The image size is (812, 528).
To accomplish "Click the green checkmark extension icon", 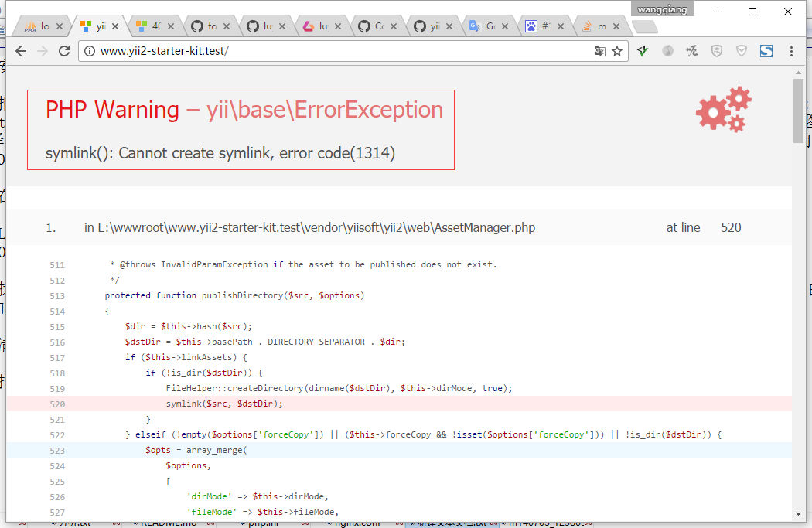I will point(643,51).
